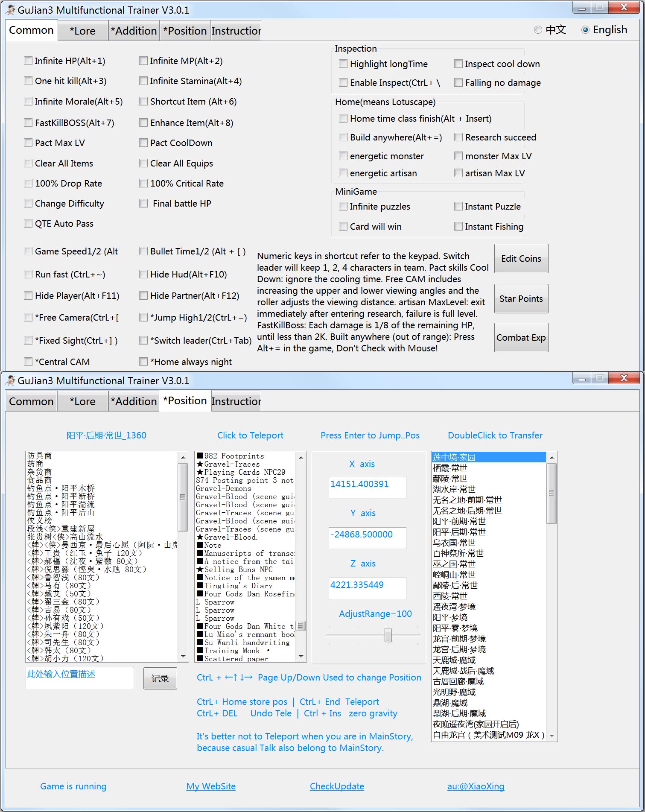Select 防具商 in location list
Image resolution: width=645 pixels, height=812 pixels.
pos(102,456)
